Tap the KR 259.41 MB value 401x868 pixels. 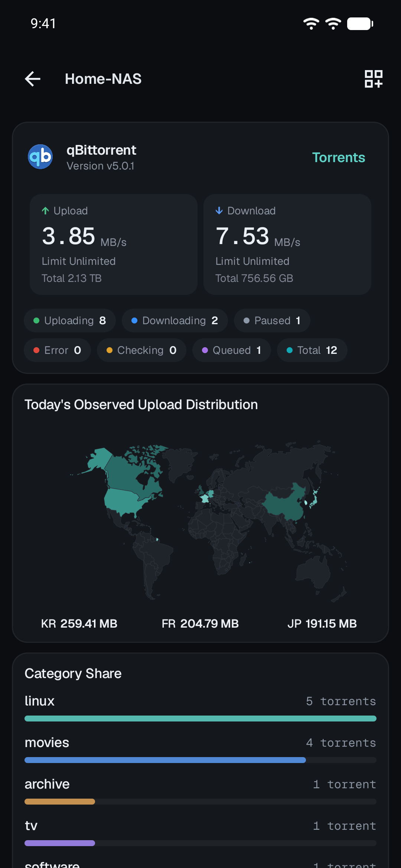pyautogui.click(x=79, y=624)
